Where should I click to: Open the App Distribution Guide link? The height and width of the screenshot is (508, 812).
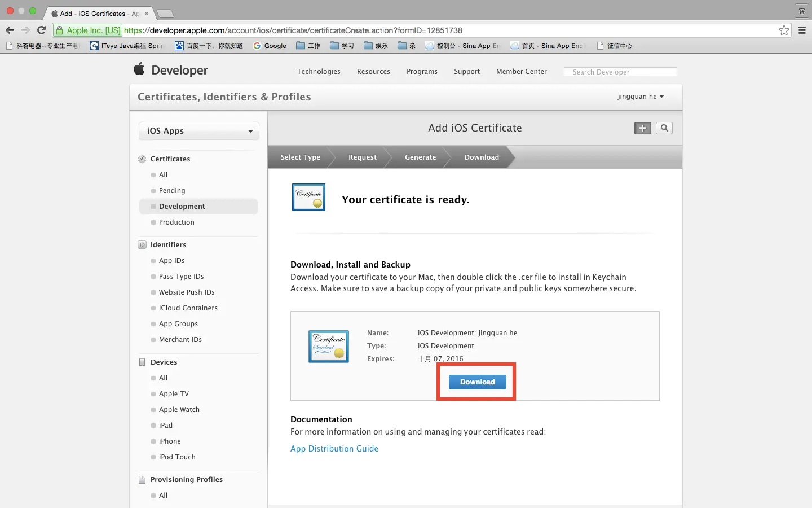334,449
